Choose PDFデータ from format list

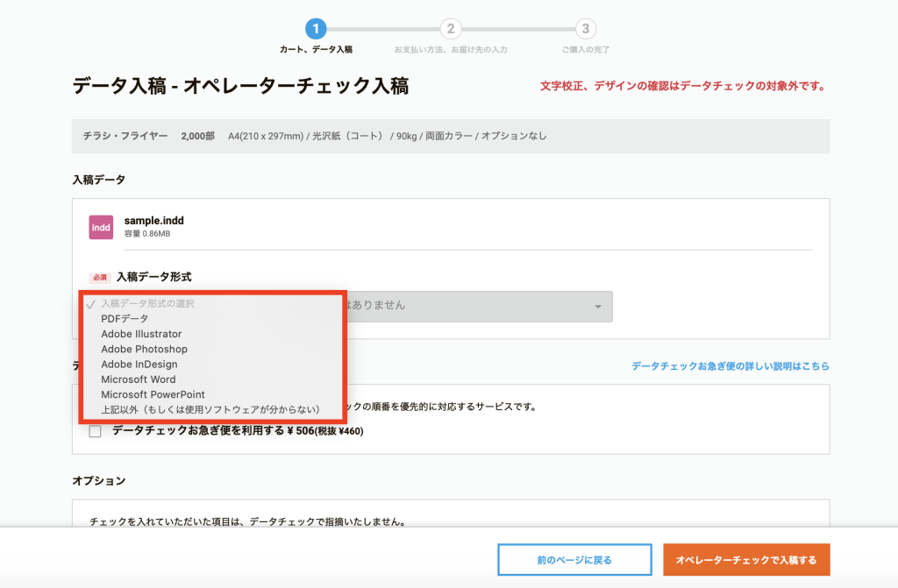coord(125,319)
